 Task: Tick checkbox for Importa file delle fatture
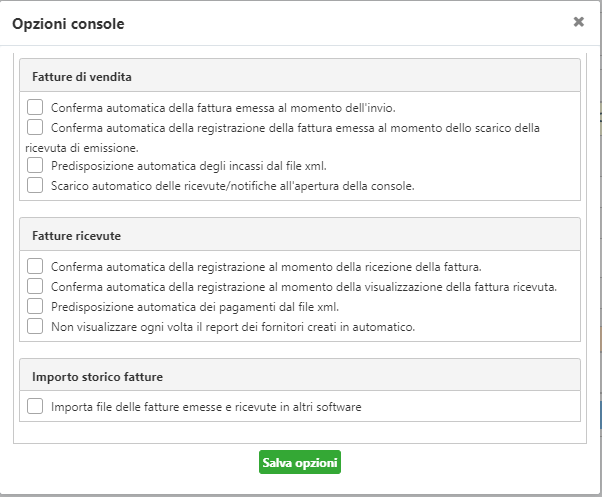pyautogui.click(x=35, y=406)
